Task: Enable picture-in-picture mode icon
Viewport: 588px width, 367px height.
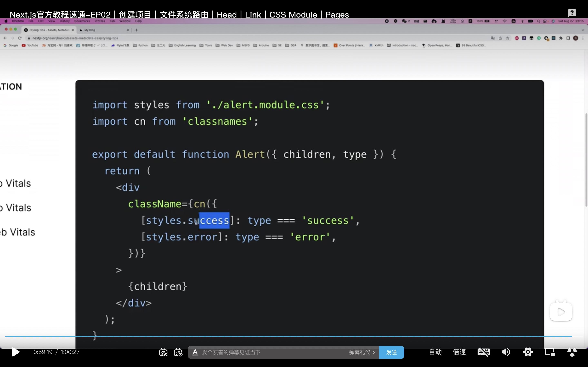Action: tap(550, 352)
